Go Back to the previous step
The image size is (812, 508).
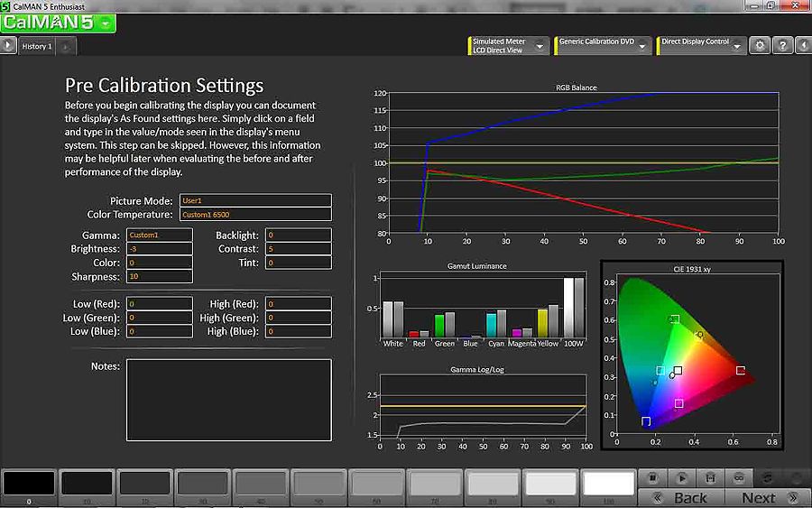pos(682,498)
